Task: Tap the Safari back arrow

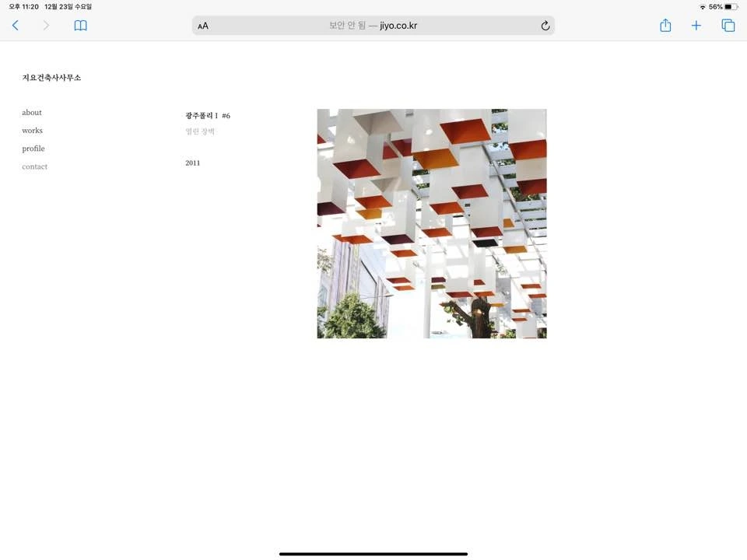Action: [x=16, y=26]
